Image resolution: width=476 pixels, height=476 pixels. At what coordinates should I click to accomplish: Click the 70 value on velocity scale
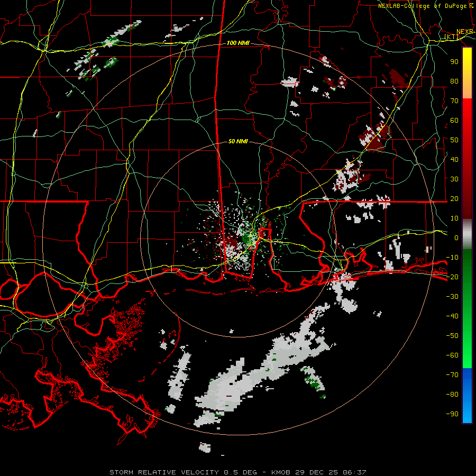tap(454, 101)
